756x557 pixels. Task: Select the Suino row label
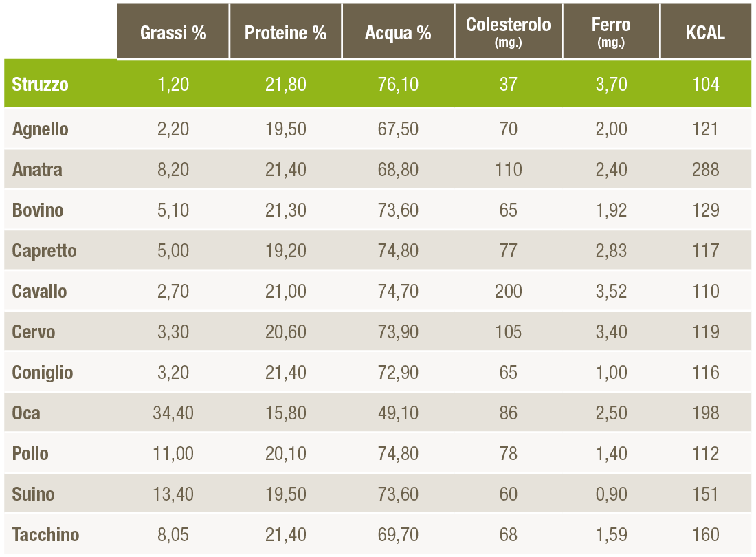click(x=33, y=494)
